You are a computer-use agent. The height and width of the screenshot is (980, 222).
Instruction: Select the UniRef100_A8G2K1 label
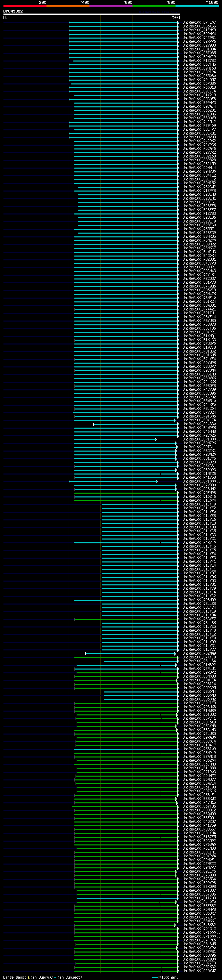199,451
